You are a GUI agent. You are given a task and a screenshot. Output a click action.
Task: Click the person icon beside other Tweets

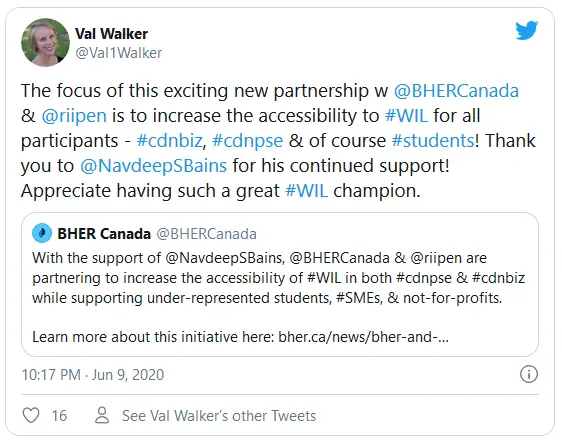102,415
